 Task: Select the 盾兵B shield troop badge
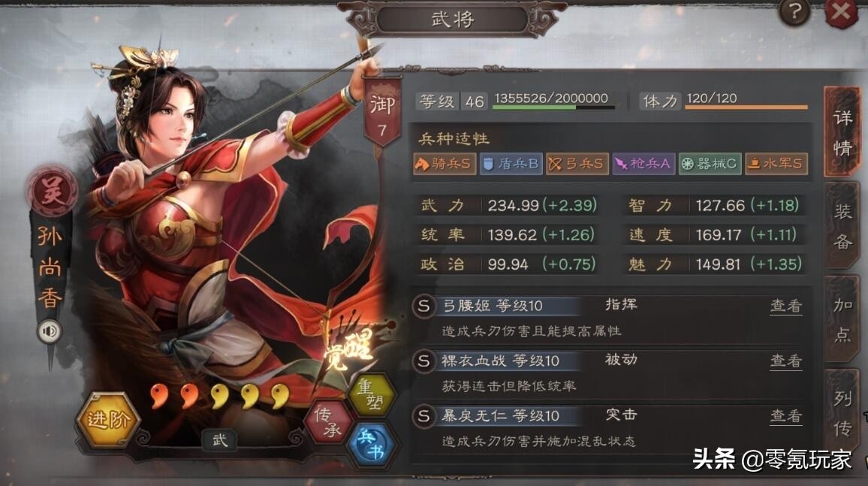511,164
